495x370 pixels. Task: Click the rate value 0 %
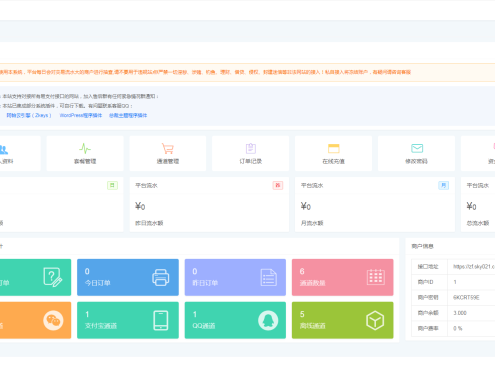pos(458,328)
